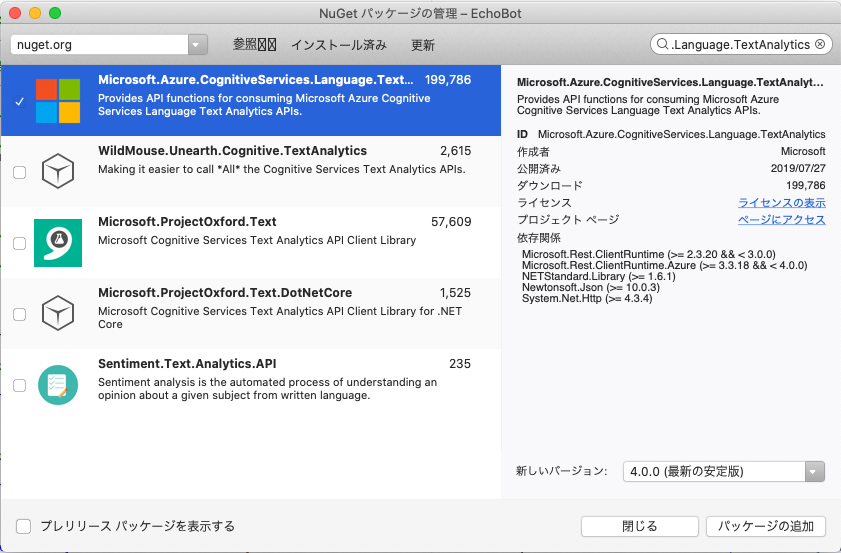Switch to the インストール済み tab
The height and width of the screenshot is (553, 841).
click(339, 45)
